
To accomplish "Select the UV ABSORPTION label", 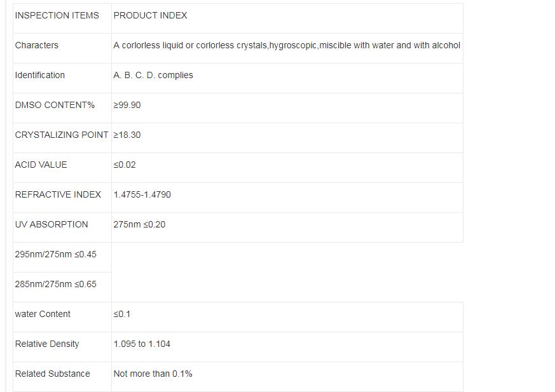I will point(51,224).
